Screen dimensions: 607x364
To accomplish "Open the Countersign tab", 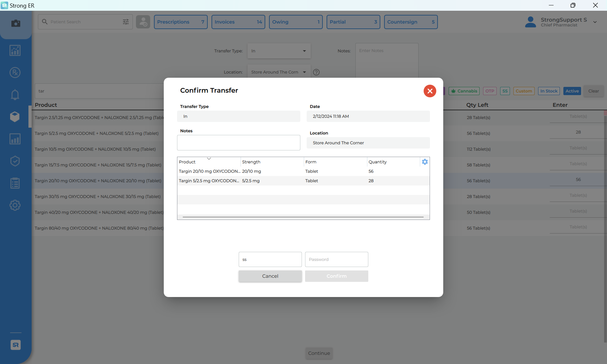I will point(410,22).
